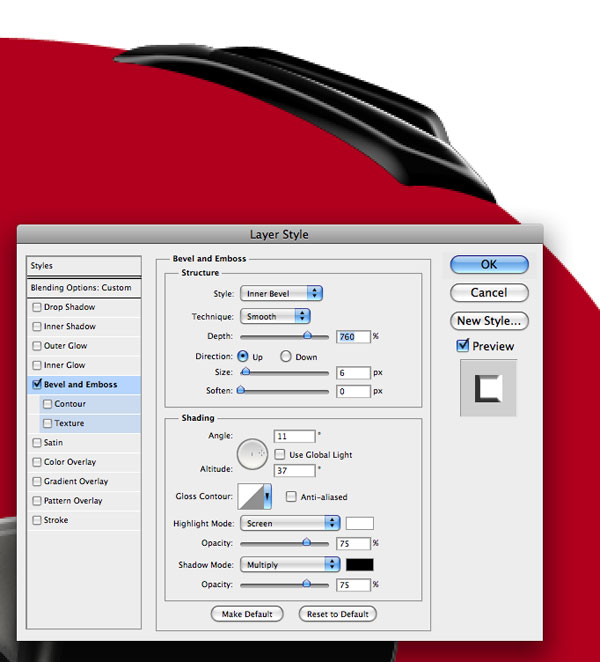
Task: Click the Highlight Opacity value field
Action: (353, 544)
